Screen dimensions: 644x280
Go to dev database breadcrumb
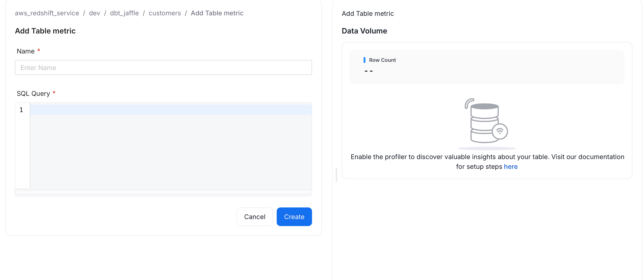[x=95, y=13]
